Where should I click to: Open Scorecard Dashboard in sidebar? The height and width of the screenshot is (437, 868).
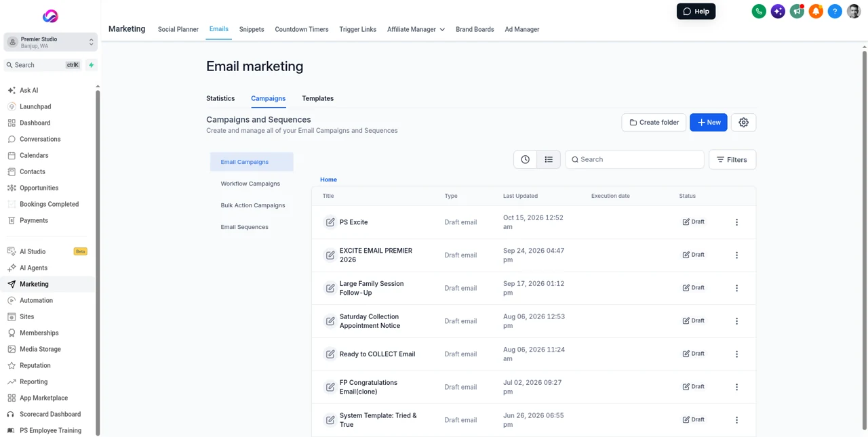[50, 415]
